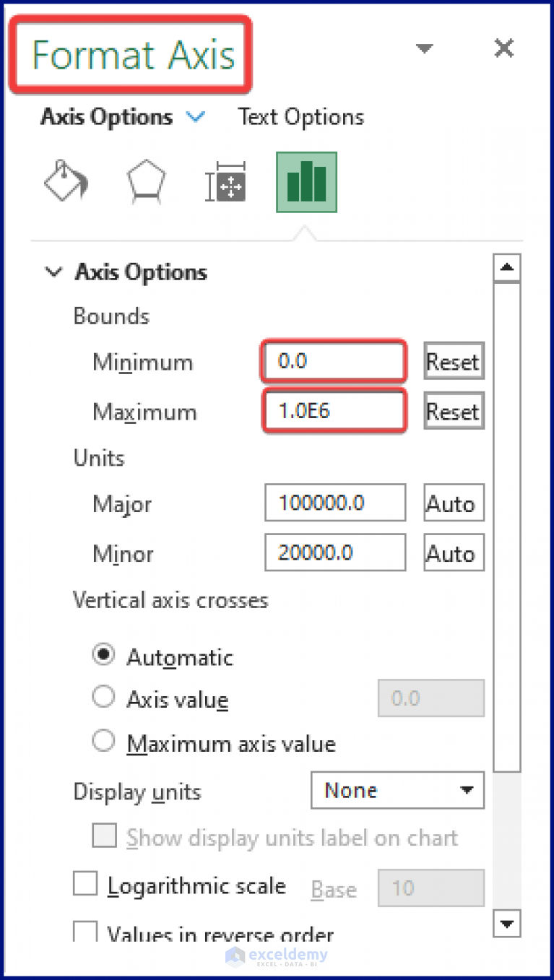The height and width of the screenshot is (980, 554).
Task: Open the Format Axis pane options arrow
Action: 425,48
